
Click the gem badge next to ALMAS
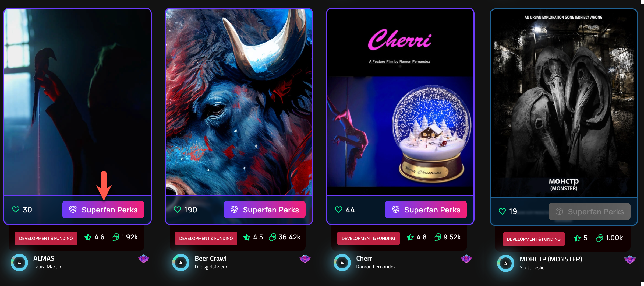pos(144,259)
